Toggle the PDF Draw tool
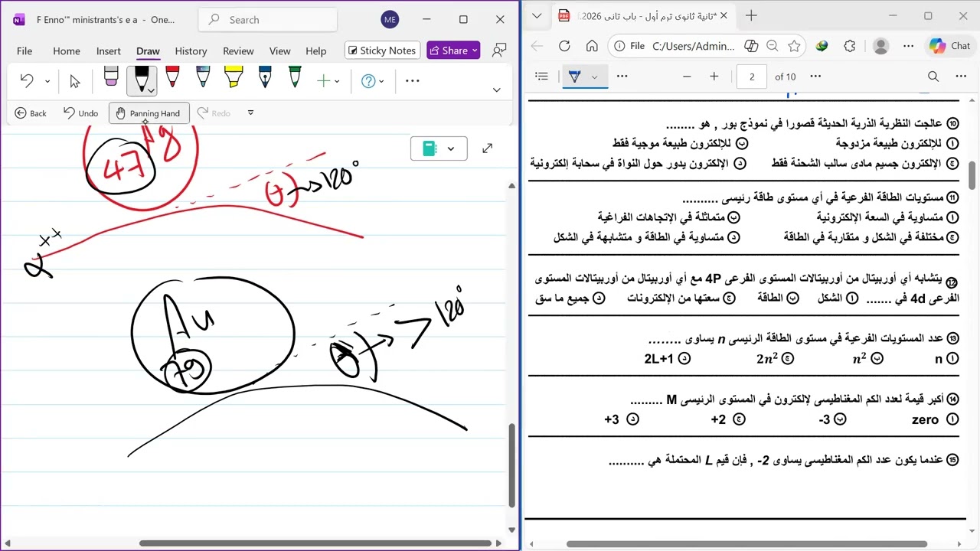This screenshot has height=551, width=980. [575, 76]
